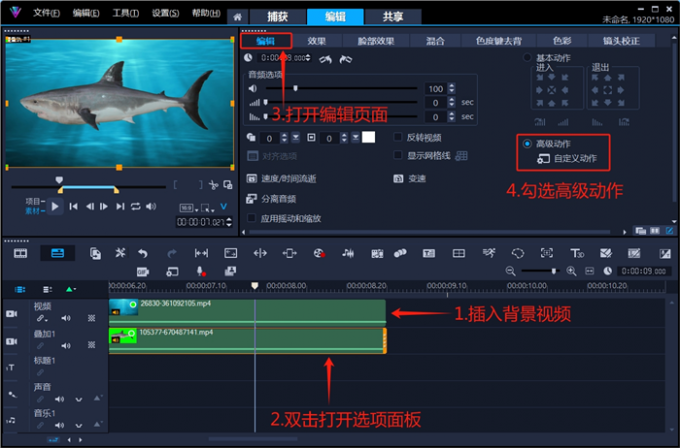Open the subtitle editor icon
Screen dimensions: 680x448
pos(428,253)
